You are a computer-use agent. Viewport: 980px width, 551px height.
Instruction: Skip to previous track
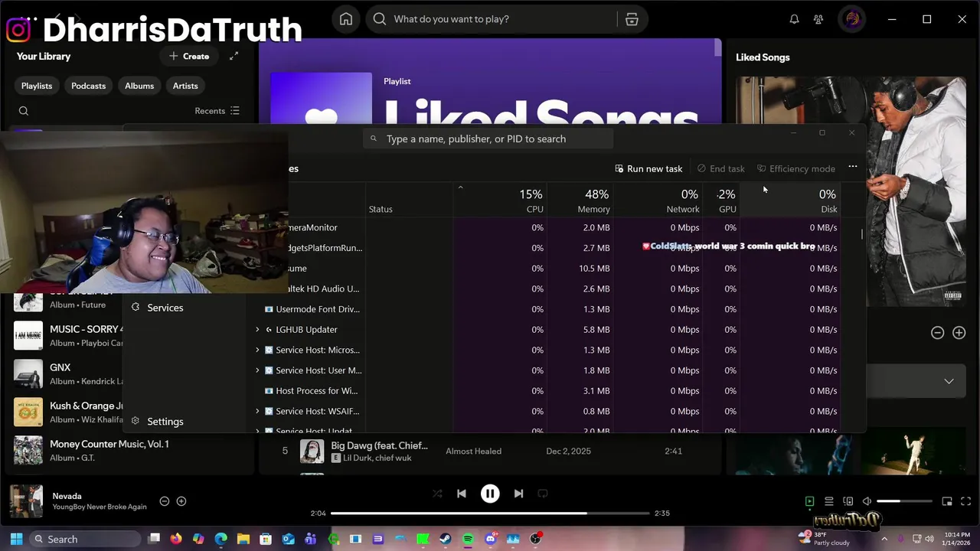(x=462, y=494)
